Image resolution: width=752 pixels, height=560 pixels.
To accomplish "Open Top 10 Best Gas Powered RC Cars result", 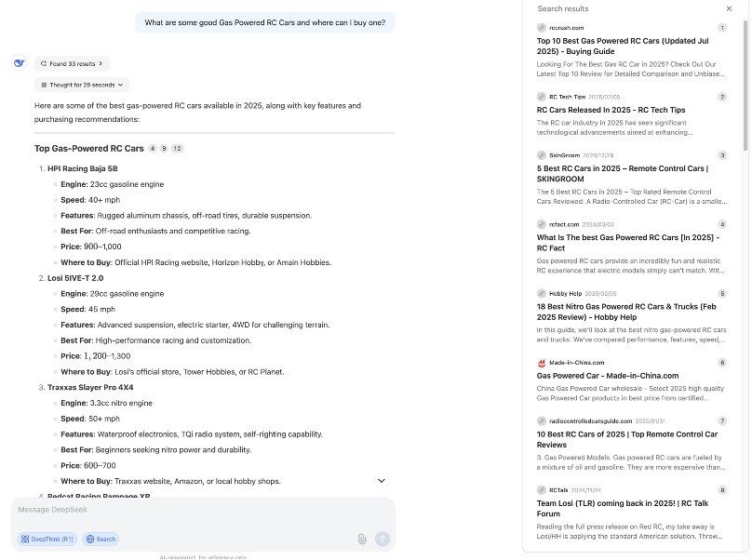I will [x=622, y=46].
